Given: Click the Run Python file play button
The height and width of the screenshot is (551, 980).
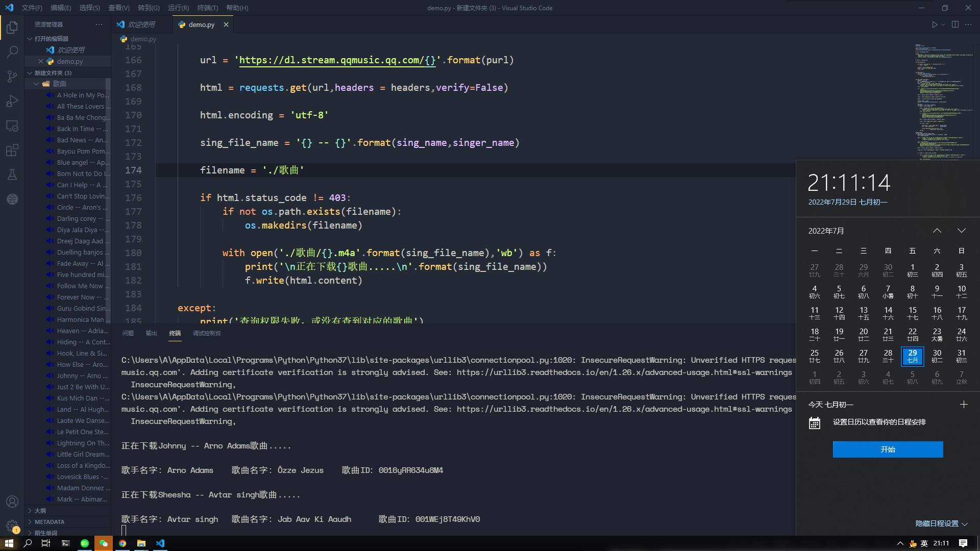Looking at the screenshot, I should click(934, 24).
